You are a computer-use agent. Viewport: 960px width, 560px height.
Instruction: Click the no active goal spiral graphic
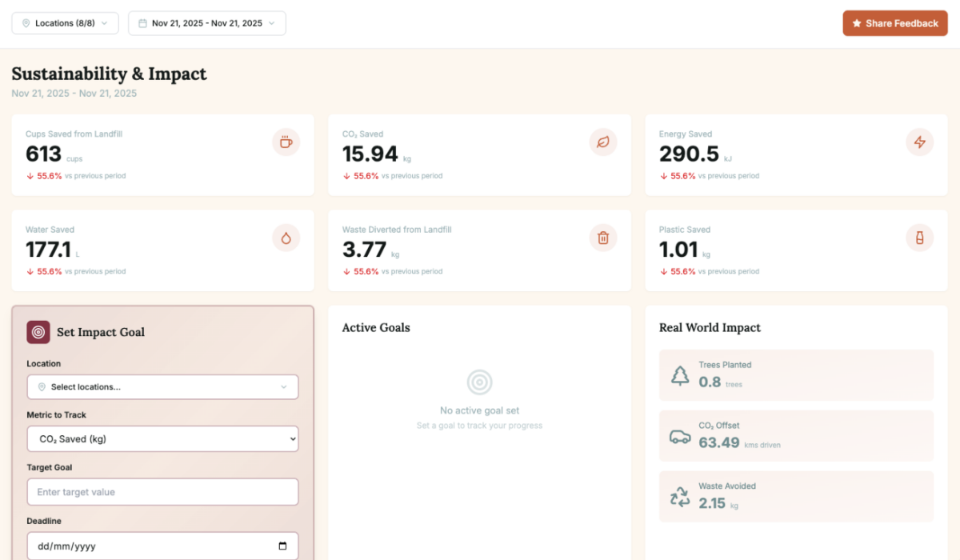tap(478, 383)
